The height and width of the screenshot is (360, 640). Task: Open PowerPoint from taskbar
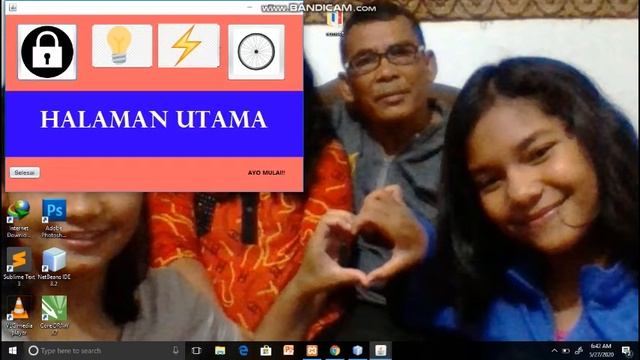point(289,351)
